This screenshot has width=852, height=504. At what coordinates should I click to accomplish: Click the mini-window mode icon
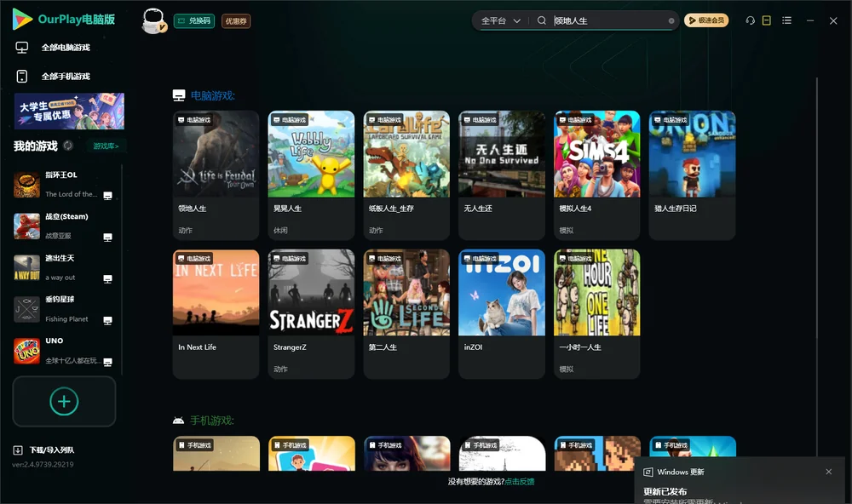point(767,20)
